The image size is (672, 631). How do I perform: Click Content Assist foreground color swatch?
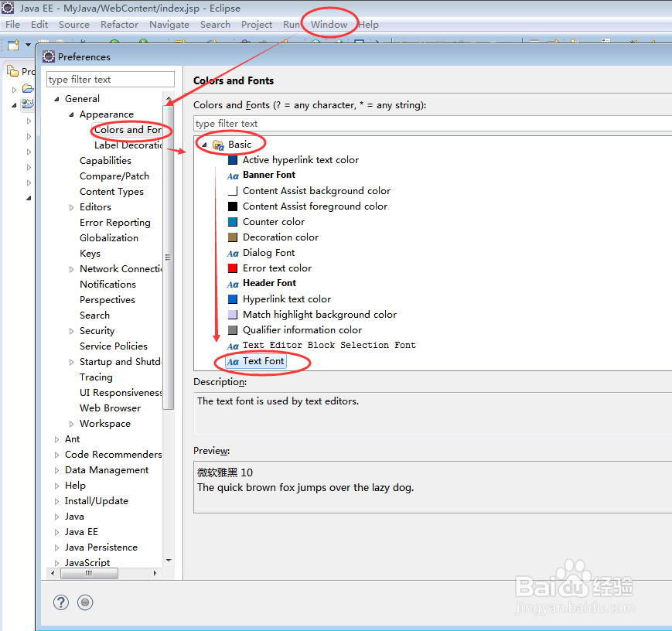point(233,206)
